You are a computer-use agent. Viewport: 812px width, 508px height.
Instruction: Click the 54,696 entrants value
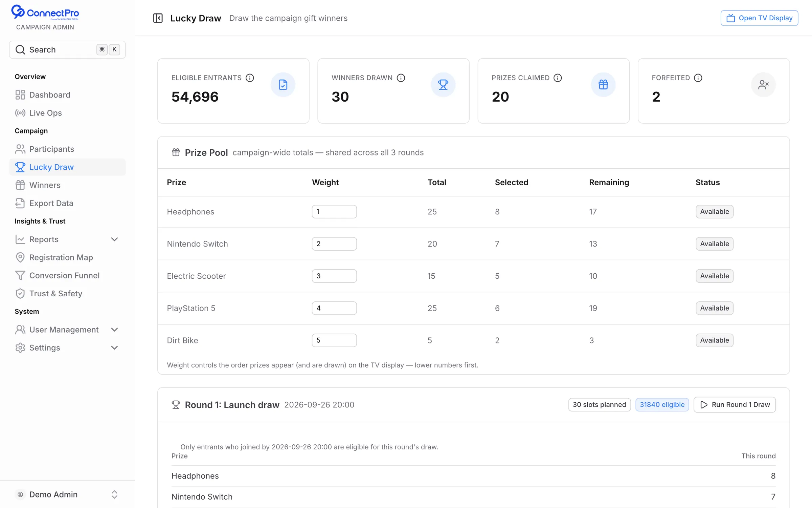tap(195, 97)
